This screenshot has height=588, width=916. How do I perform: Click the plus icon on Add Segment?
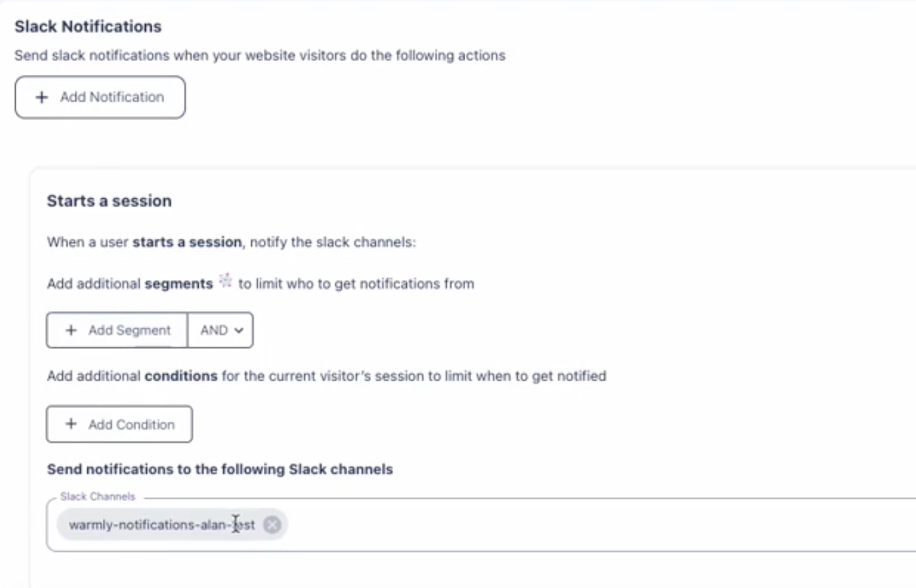[72, 330]
